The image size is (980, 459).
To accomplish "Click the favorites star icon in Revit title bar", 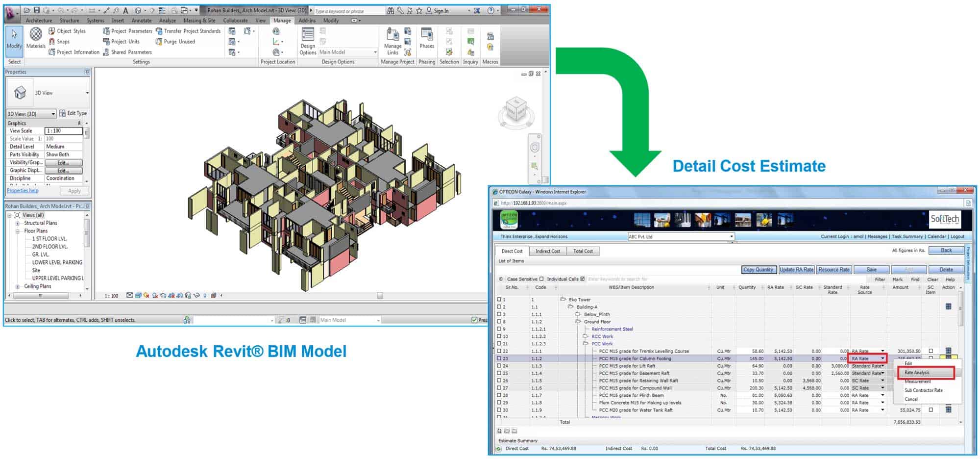I will (x=419, y=10).
